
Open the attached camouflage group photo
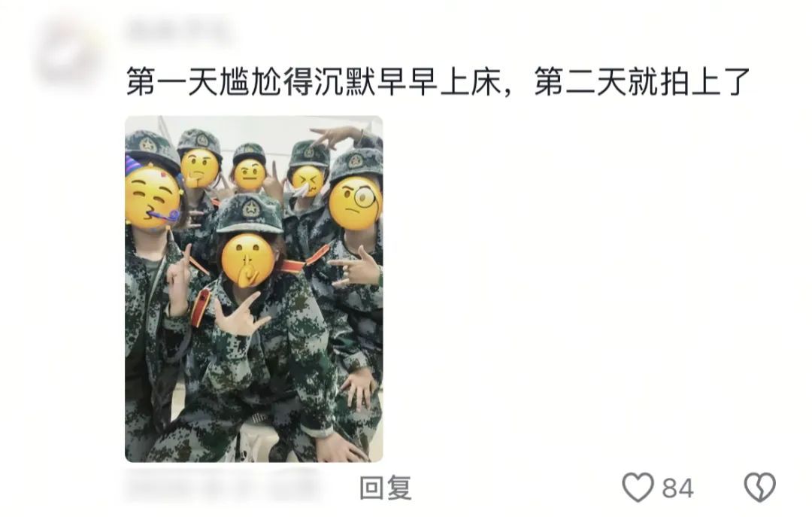254,289
